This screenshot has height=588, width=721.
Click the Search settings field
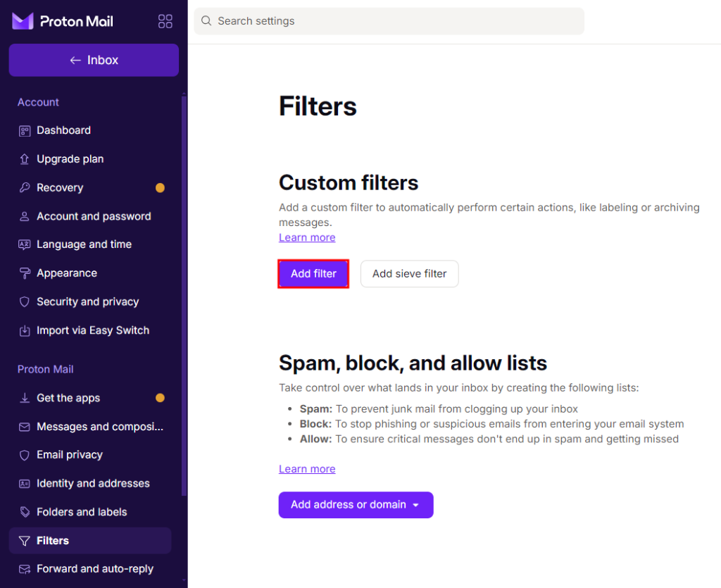pos(389,20)
